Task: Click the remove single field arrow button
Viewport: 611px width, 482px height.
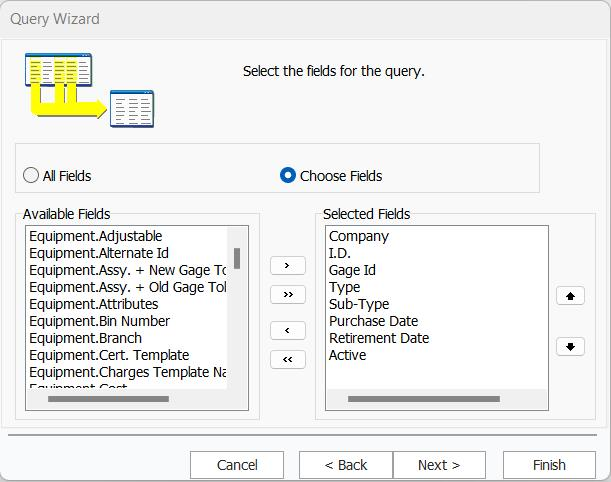Action: (288, 331)
